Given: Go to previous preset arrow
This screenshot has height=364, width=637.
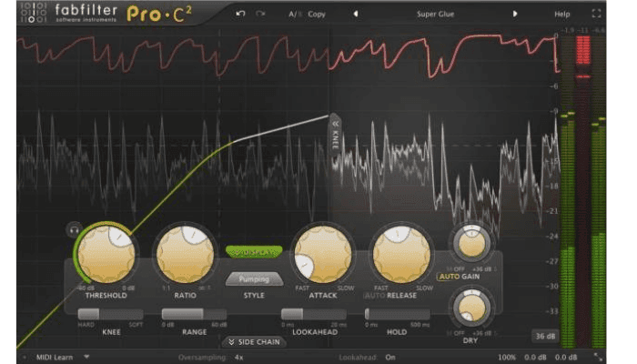Looking at the screenshot, I should [356, 14].
